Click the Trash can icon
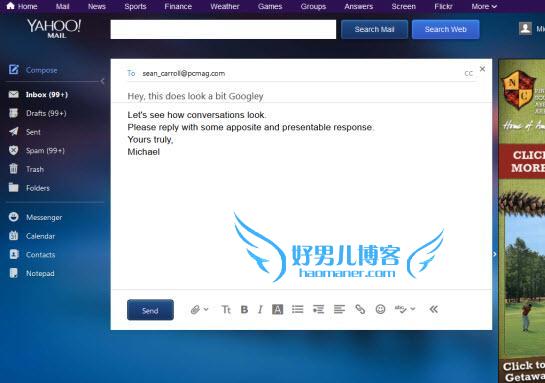The width and height of the screenshot is (545, 383). 14,169
